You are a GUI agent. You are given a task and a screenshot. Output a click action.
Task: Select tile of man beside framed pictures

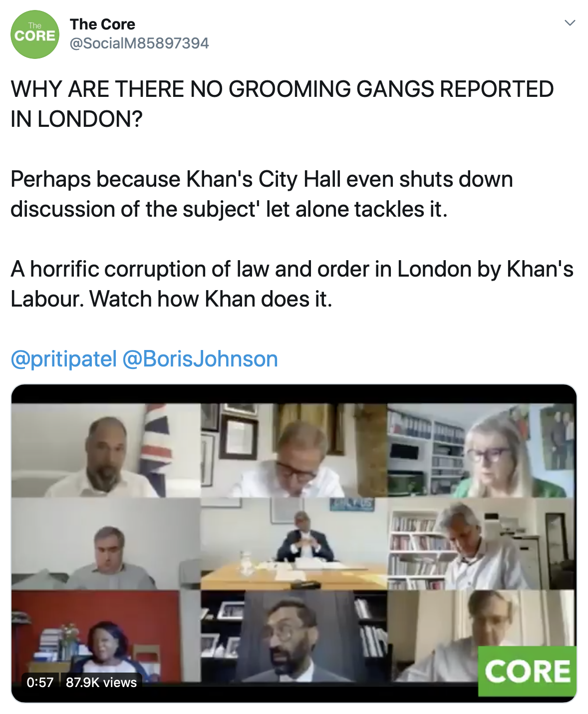point(294,450)
